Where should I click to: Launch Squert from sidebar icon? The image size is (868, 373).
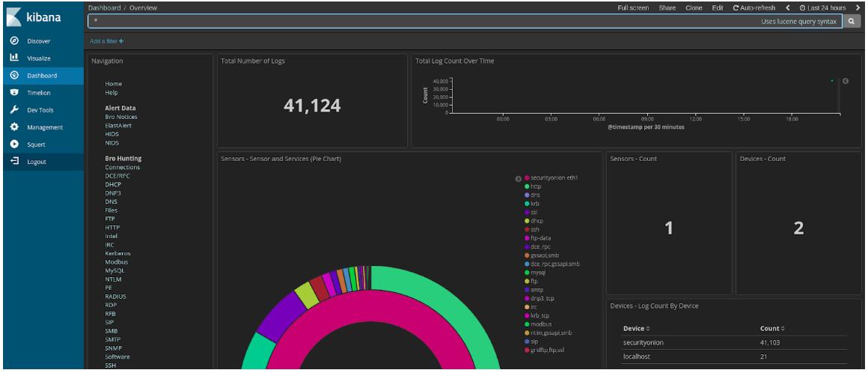coord(15,144)
